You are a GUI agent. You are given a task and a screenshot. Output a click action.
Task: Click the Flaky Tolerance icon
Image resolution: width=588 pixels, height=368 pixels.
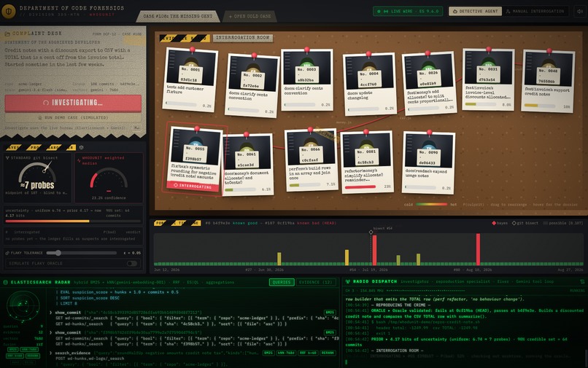7,253
